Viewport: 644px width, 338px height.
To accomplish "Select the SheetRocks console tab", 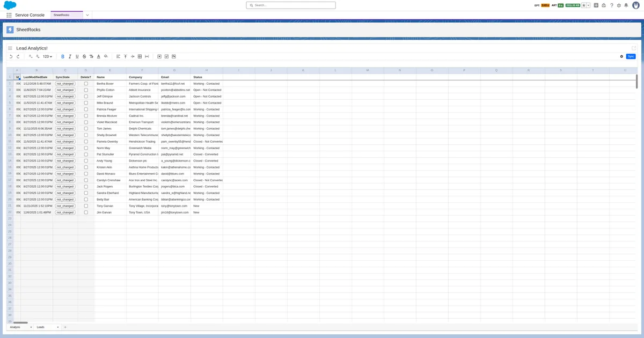I will pos(67,15).
